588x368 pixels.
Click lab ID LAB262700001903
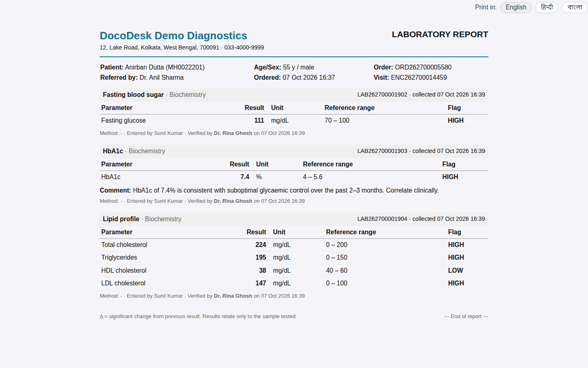click(x=382, y=151)
